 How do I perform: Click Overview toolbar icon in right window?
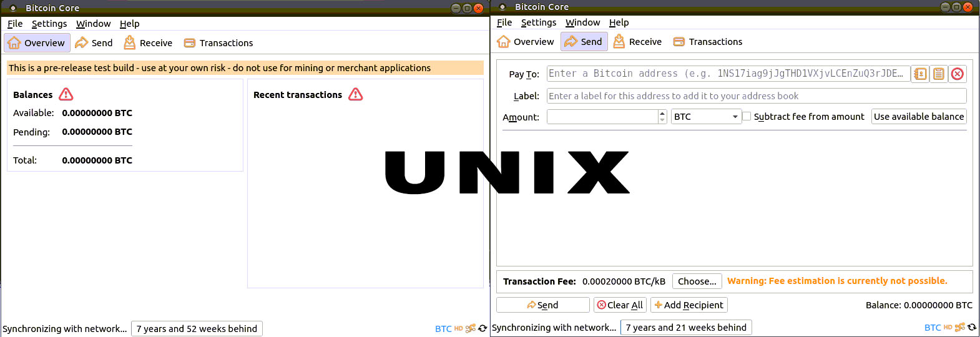point(504,41)
